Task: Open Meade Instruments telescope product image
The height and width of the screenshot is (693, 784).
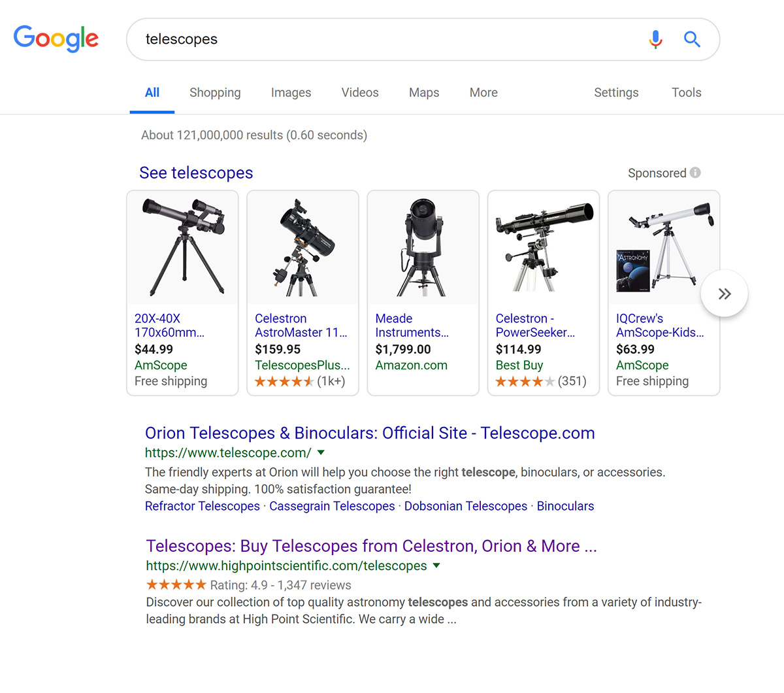Action: tap(423, 247)
